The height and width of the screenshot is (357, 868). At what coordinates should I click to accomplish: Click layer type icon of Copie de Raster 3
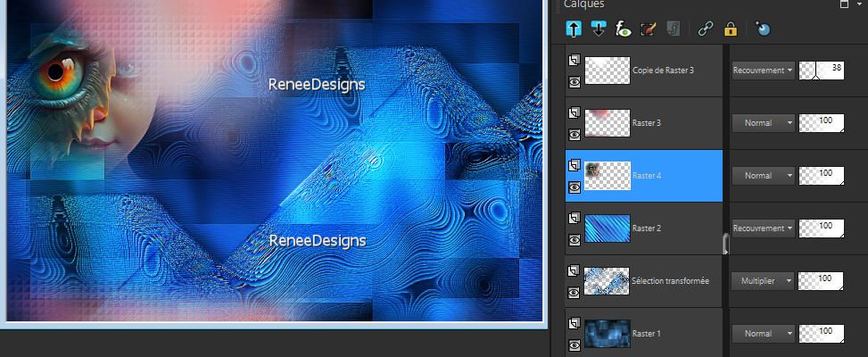574,61
